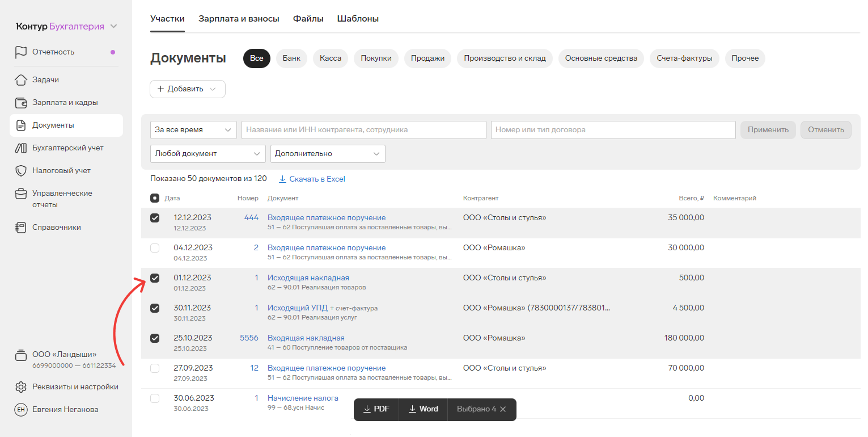Click the Бухгалтерский учет books icon
The image size is (868, 437).
[x=21, y=148]
